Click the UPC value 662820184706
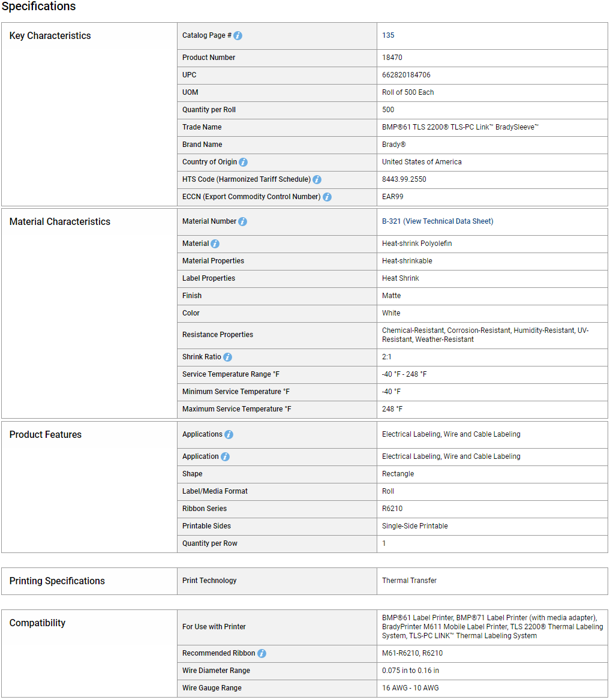Viewport: 616px width, 700px height. 406,75
